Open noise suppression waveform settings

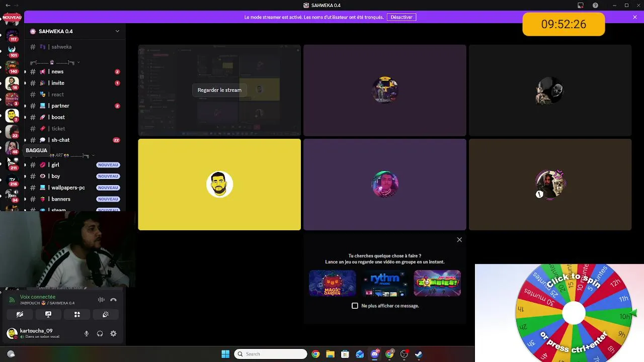pos(101,300)
